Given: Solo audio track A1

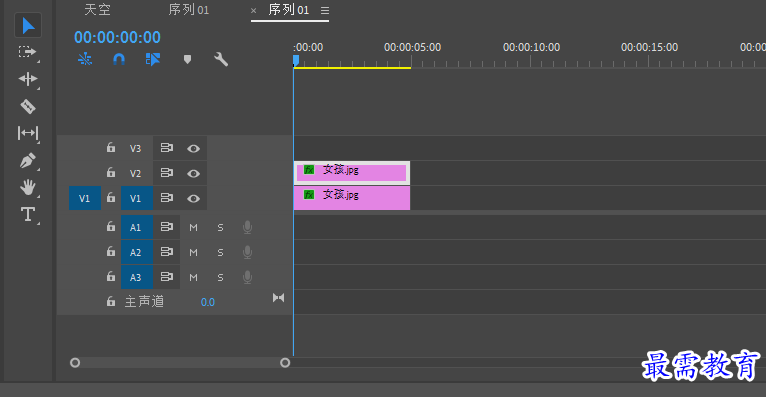Looking at the screenshot, I should [220, 228].
